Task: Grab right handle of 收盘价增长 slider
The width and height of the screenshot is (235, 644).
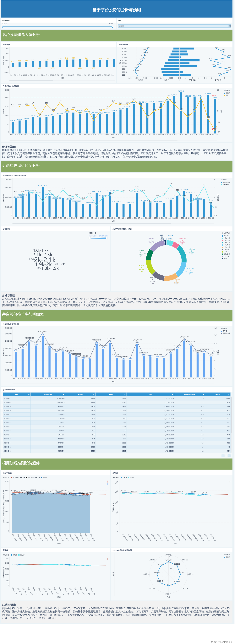Action: (x=112, y=27)
